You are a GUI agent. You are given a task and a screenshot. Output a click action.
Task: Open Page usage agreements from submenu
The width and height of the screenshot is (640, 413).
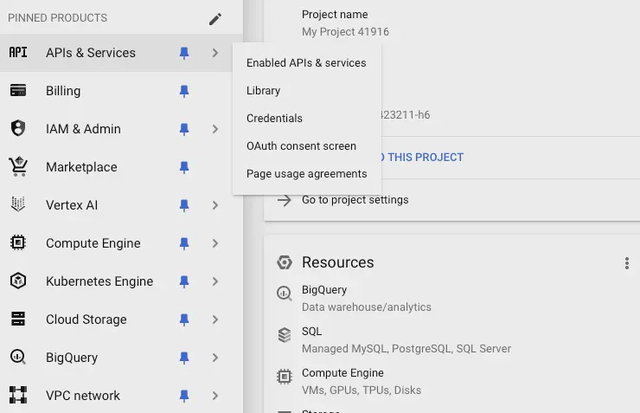pos(307,174)
